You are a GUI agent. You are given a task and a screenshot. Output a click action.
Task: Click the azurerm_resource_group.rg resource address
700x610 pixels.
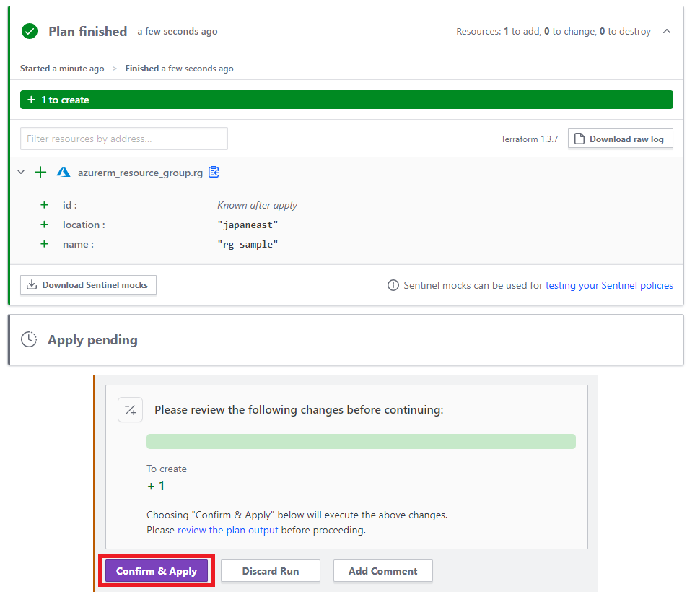(x=140, y=173)
